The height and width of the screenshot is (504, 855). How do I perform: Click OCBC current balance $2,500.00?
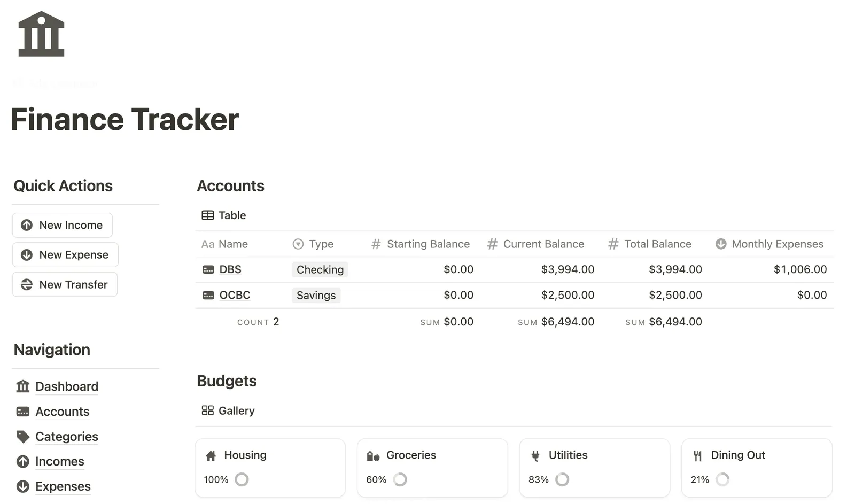tap(568, 295)
